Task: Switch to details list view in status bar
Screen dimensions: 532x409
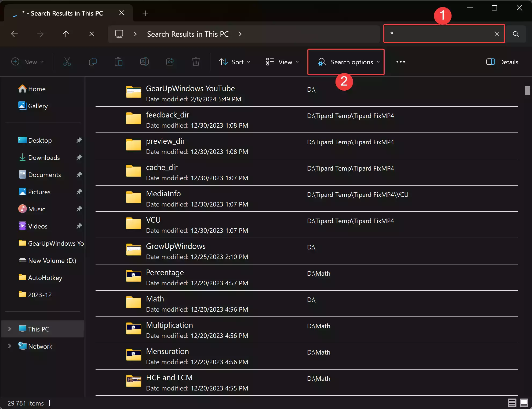Action: pos(512,403)
